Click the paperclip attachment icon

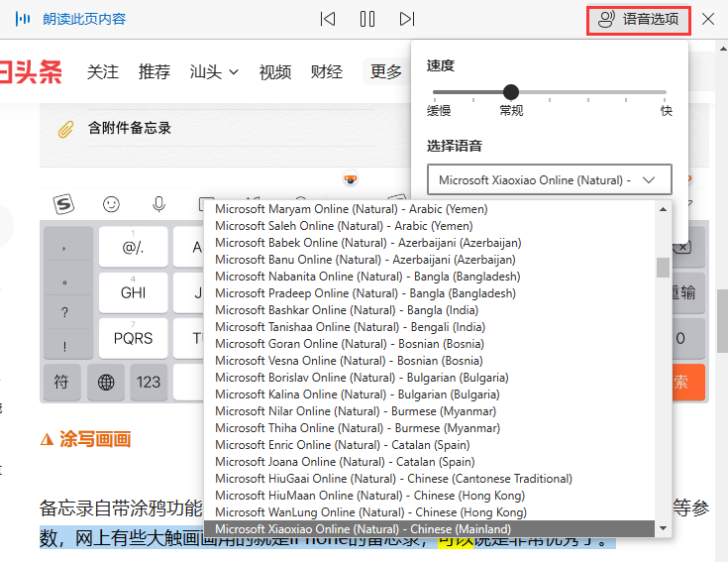tap(65, 130)
